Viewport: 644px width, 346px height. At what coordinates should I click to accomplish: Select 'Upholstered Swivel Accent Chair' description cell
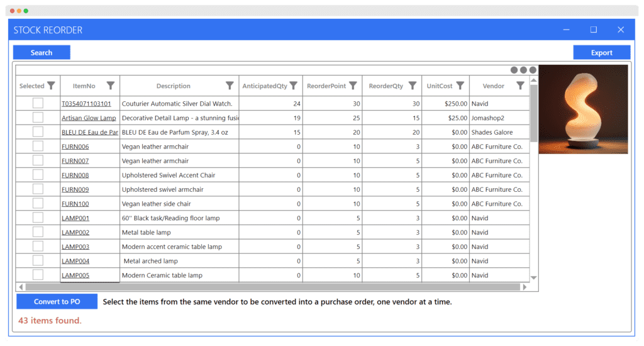click(x=179, y=175)
